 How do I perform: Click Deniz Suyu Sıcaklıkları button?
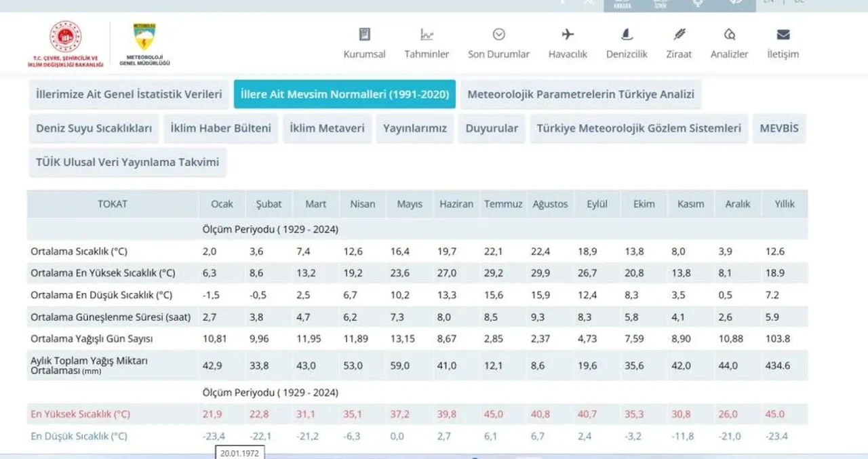(x=94, y=127)
